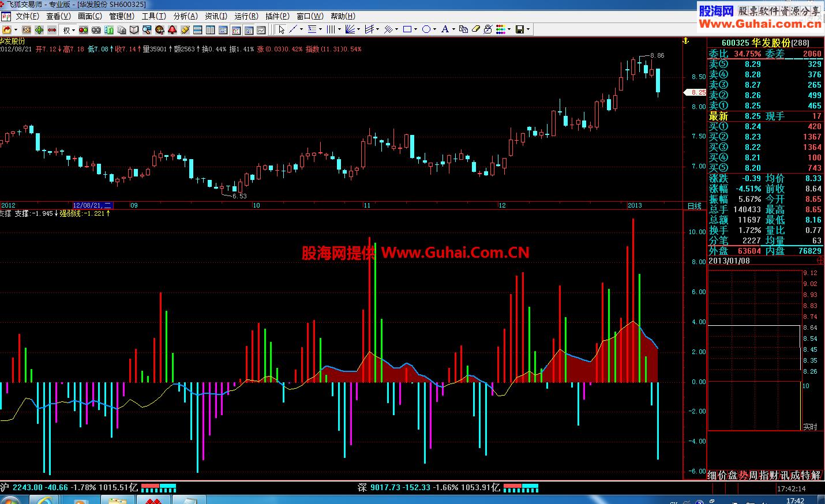Select the arrow pointer tool
825x504 pixels.
click(x=281, y=29)
